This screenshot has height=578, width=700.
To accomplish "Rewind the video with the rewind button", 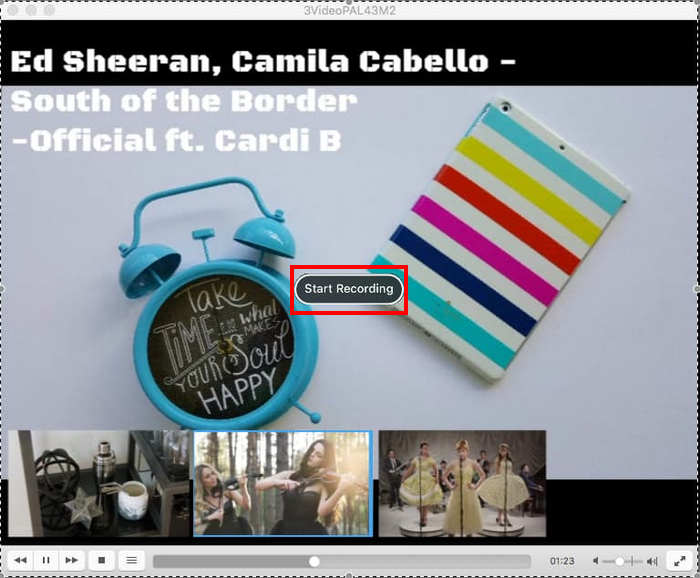I will pyautogui.click(x=20, y=560).
